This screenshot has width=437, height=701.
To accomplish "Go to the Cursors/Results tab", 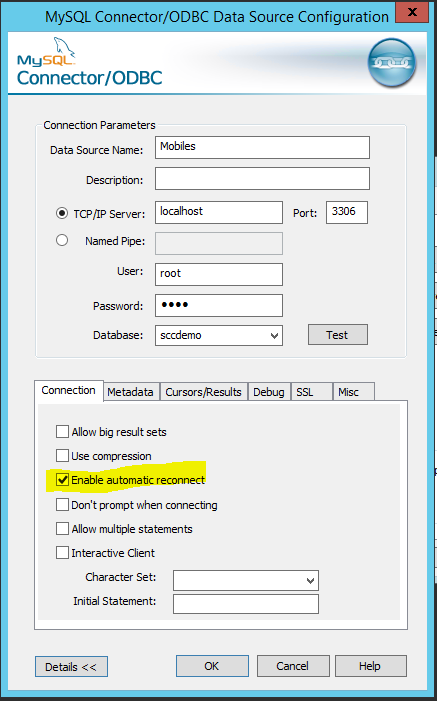I will pyautogui.click(x=204, y=392).
